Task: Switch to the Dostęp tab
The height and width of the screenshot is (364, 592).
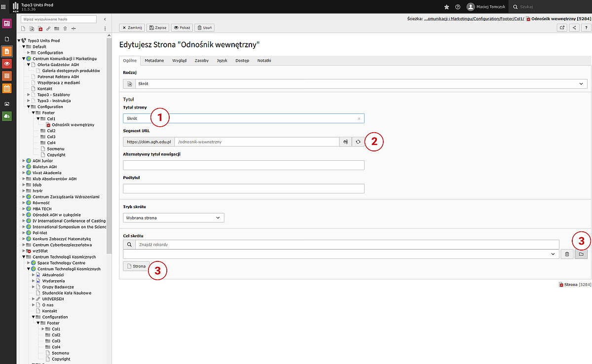Action: [x=242, y=60]
